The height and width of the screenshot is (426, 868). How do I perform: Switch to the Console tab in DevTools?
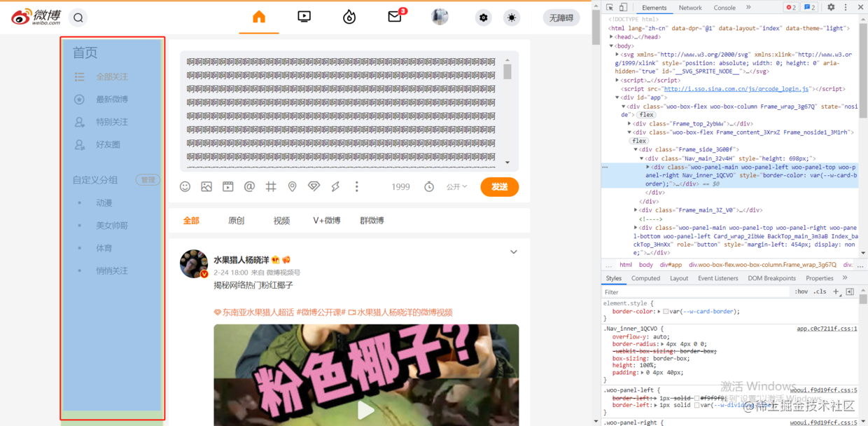coord(724,8)
